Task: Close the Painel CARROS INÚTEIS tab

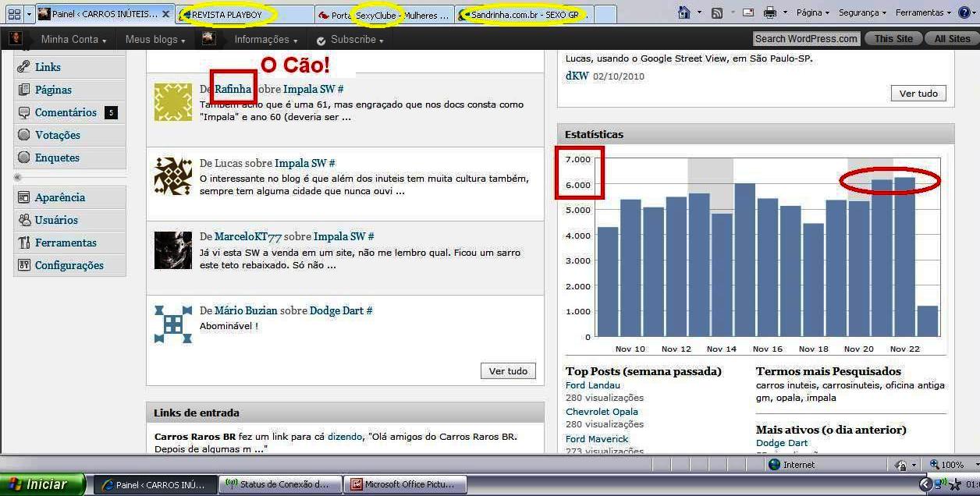Action: [166, 14]
